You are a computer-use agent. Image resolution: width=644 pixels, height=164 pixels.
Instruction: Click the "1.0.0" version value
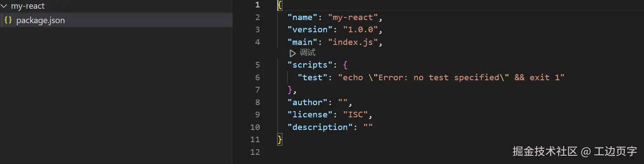[361, 30]
